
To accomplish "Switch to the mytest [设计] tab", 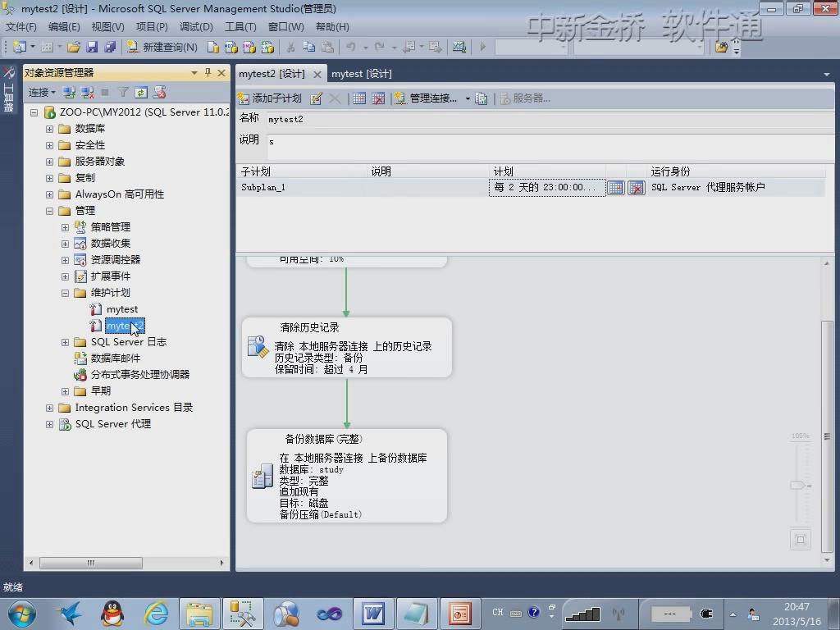I will (x=362, y=74).
